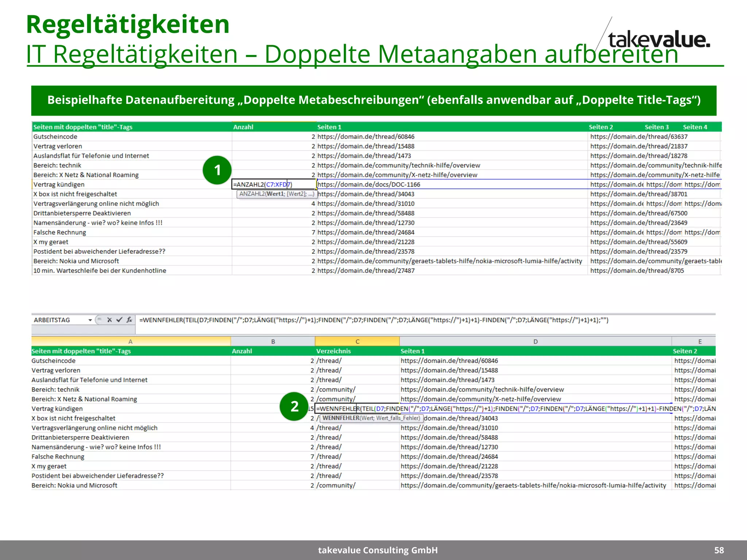The height and width of the screenshot is (560, 747).
Task: Select highlighted column C header
Action: [x=357, y=342]
